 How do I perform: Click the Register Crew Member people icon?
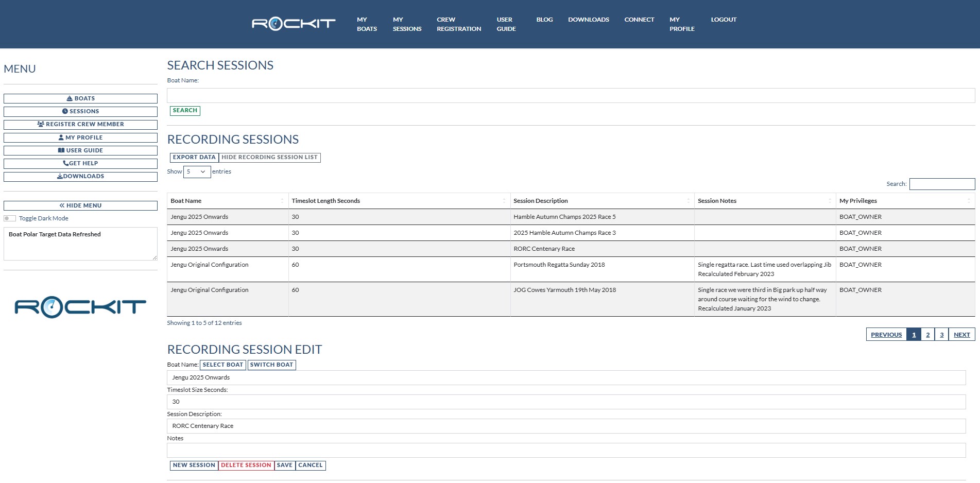[41, 124]
